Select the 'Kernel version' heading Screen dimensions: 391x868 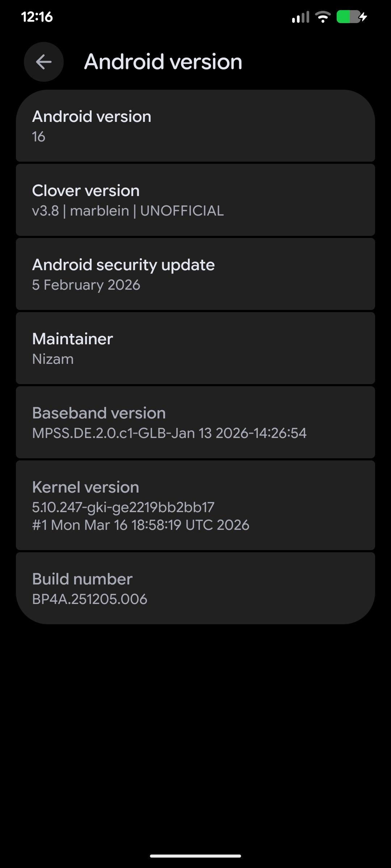85,487
